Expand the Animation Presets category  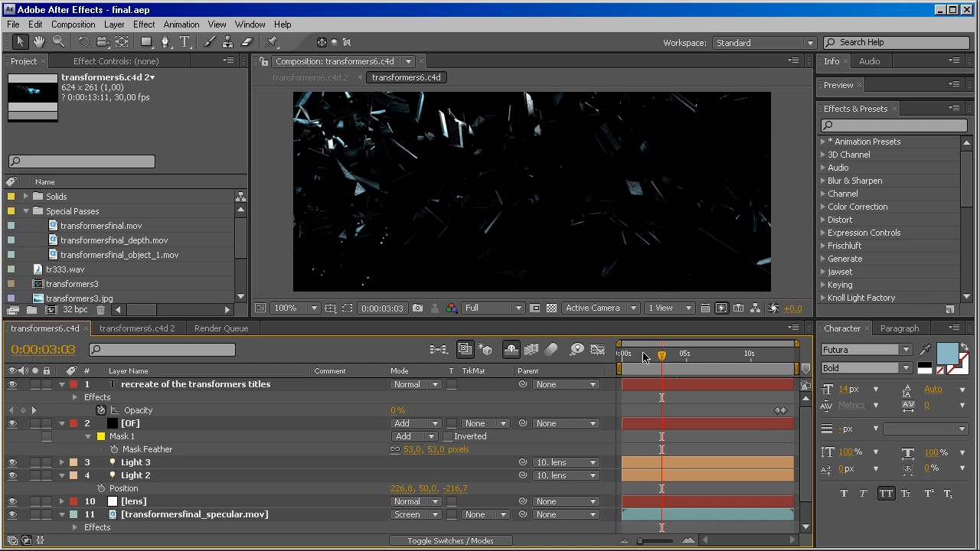(823, 142)
